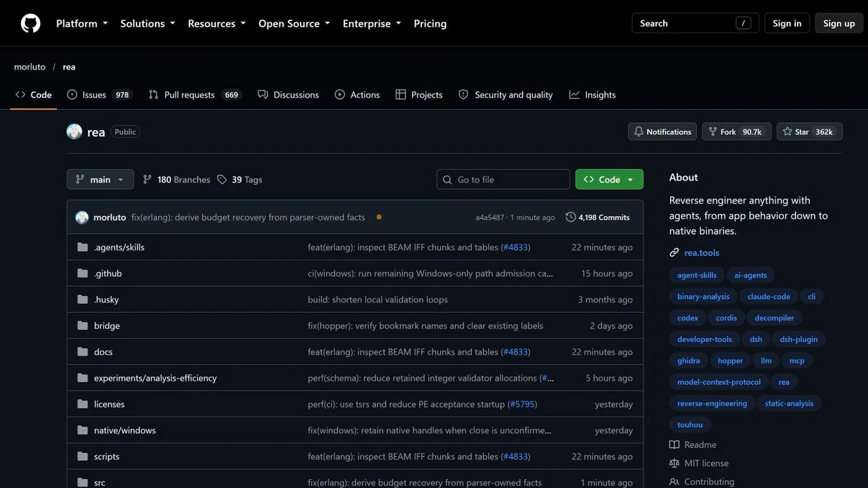Open the native/windows folder
The width and height of the screenshot is (868, 488).
[x=125, y=430]
